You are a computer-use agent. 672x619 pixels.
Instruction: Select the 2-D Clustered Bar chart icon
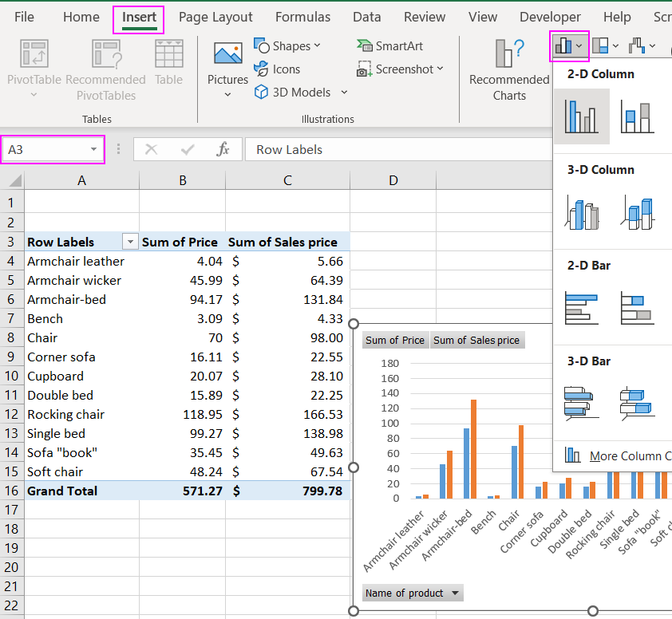point(581,307)
